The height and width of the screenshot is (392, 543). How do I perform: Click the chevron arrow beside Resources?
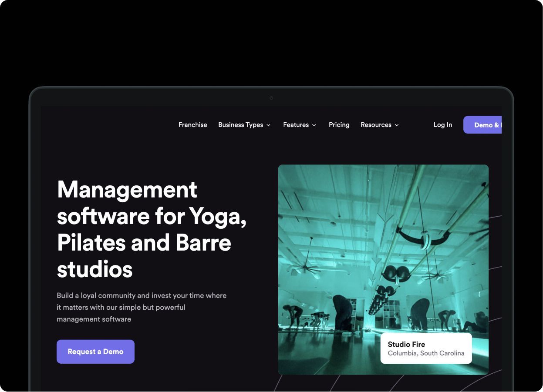pyautogui.click(x=397, y=125)
